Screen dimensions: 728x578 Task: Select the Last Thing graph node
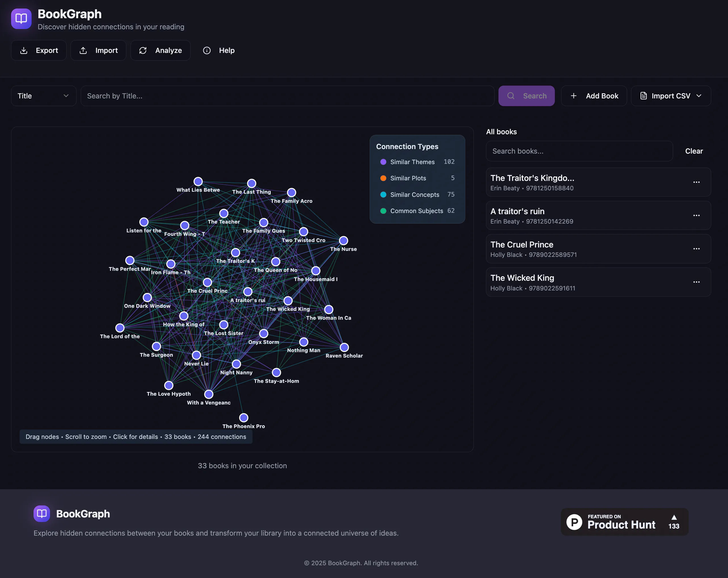point(252,183)
